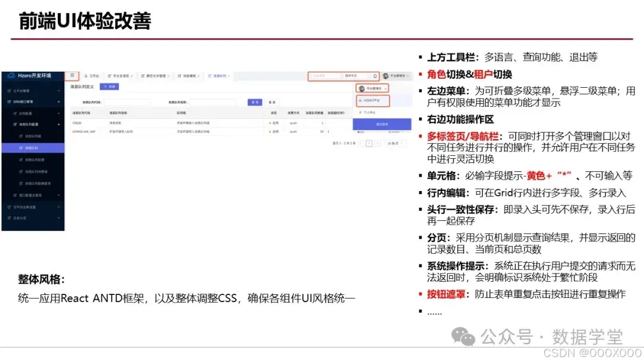Select the highlighted 消息队列 sidebar item
The width and height of the screenshot is (644, 363).
[33, 147]
